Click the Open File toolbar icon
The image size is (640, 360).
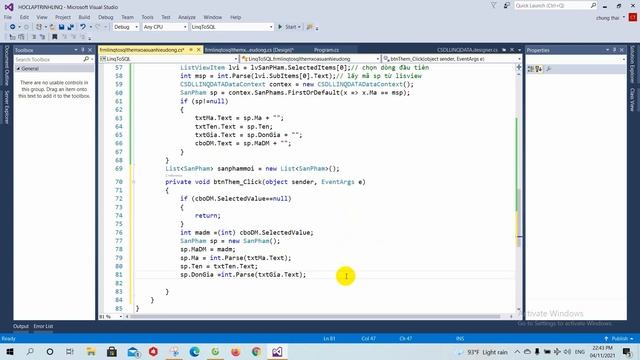(52, 27)
